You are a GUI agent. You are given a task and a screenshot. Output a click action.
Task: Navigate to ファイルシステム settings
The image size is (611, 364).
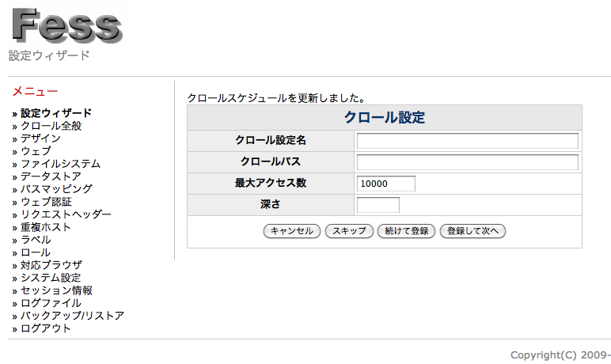tap(60, 164)
